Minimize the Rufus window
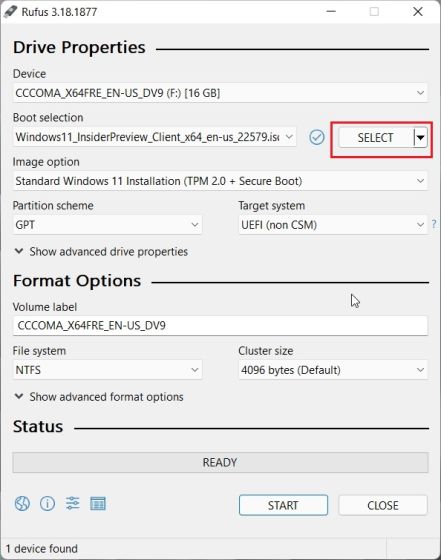The height and width of the screenshot is (560, 441). pos(331,11)
